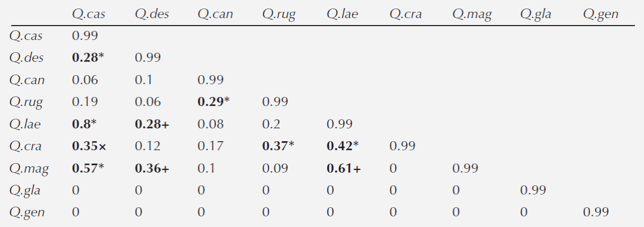Click the 0.99 value in Q.gen row
Viewport: 644px width, 227px height.
596,213
